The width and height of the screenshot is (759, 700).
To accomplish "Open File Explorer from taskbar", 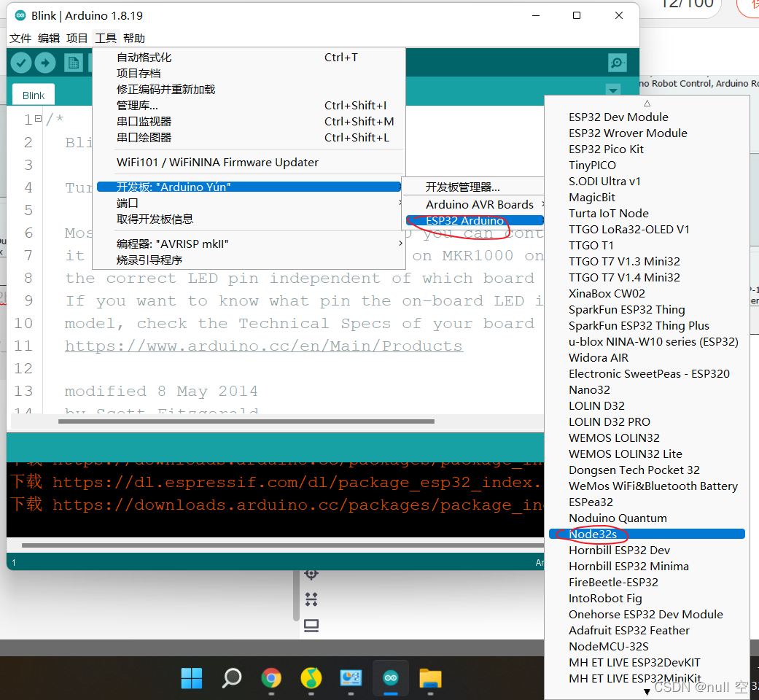I will point(430,677).
